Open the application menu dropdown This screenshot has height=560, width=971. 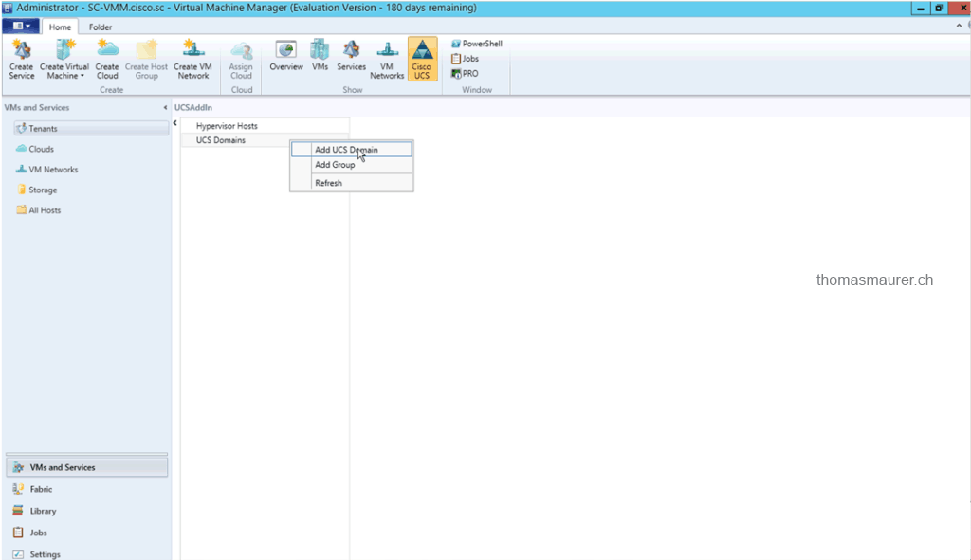[21, 26]
